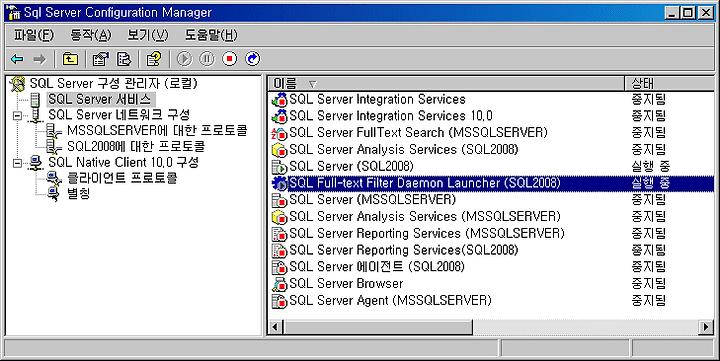Sort by the 이름 column header
This screenshot has width=720, height=361.
click(446, 83)
